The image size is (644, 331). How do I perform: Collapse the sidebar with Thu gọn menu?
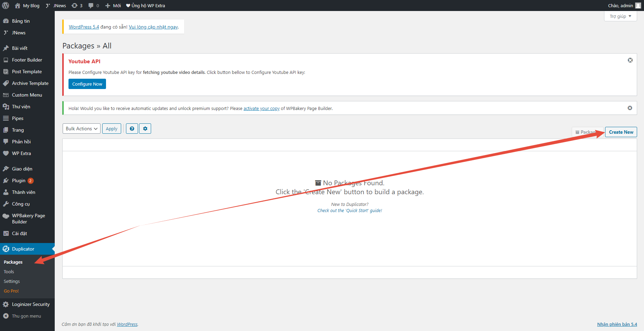coord(26,316)
